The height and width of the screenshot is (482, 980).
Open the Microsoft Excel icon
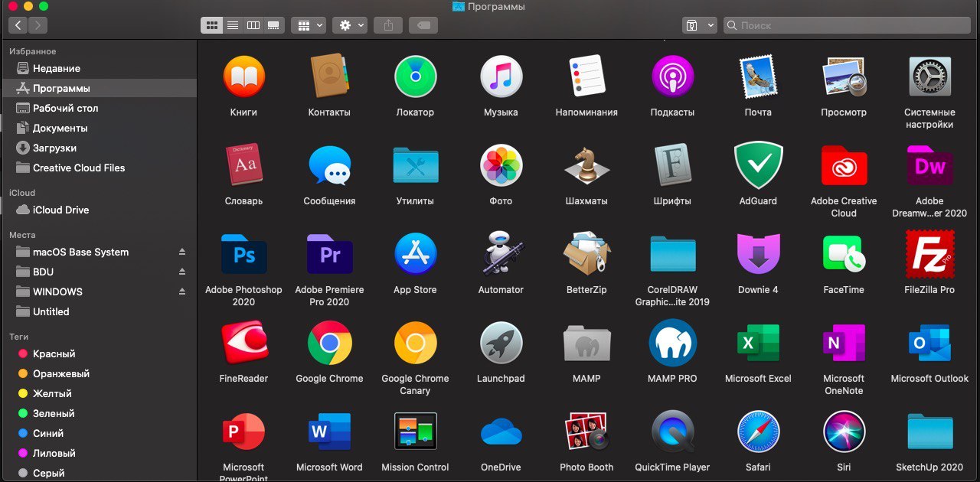[758, 343]
